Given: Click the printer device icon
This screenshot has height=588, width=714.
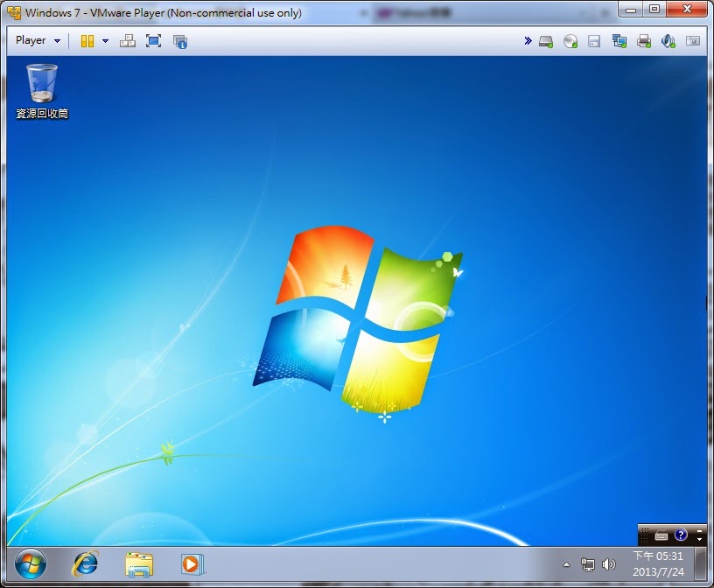Looking at the screenshot, I should click(644, 41).
